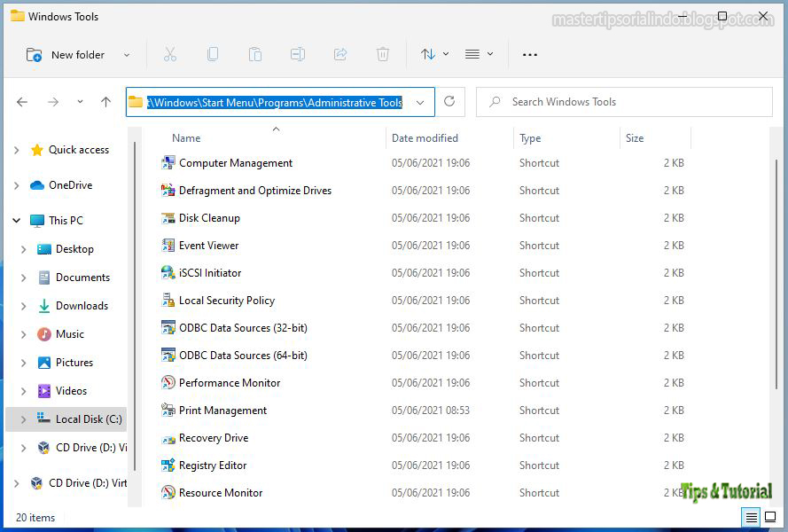Refresh the folder with the refresh icon
The image size is (788, 532).
(450, 101)
